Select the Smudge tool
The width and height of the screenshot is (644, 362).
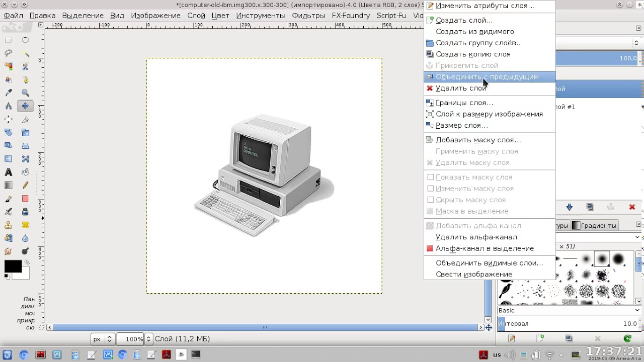point(9,251)
